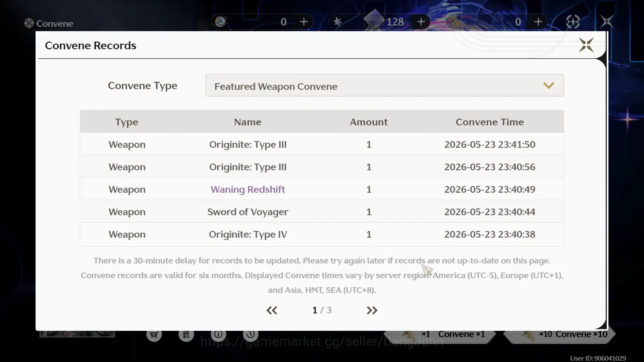Click the Convene header label
This screenshot has height=362, width=644.
(x=55, y=23)
